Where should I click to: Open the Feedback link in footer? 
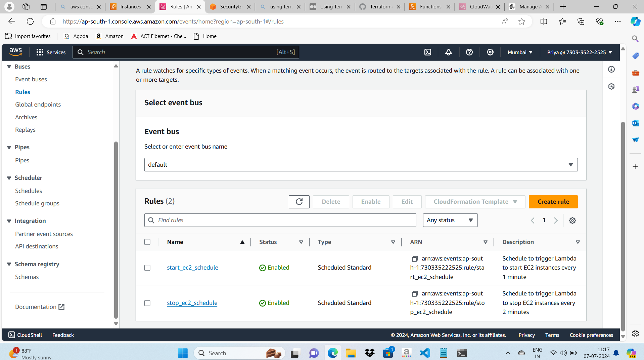click(63, 335)
